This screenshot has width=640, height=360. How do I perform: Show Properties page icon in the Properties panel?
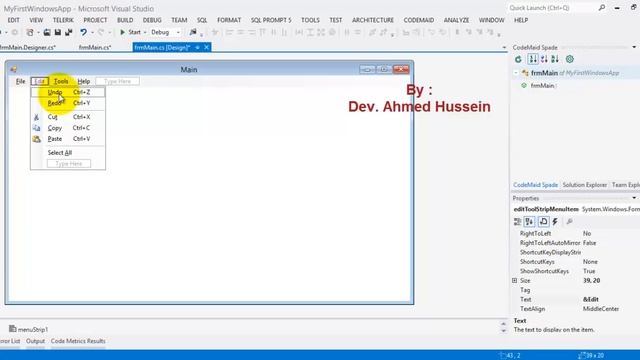543,222
